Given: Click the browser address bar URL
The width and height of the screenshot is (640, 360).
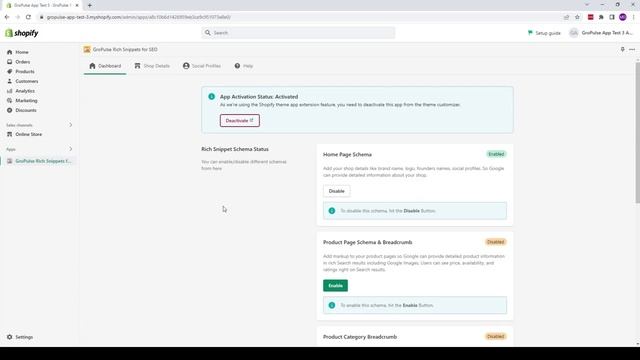Looking at the screenshot, I should click(x=138, y=17).
